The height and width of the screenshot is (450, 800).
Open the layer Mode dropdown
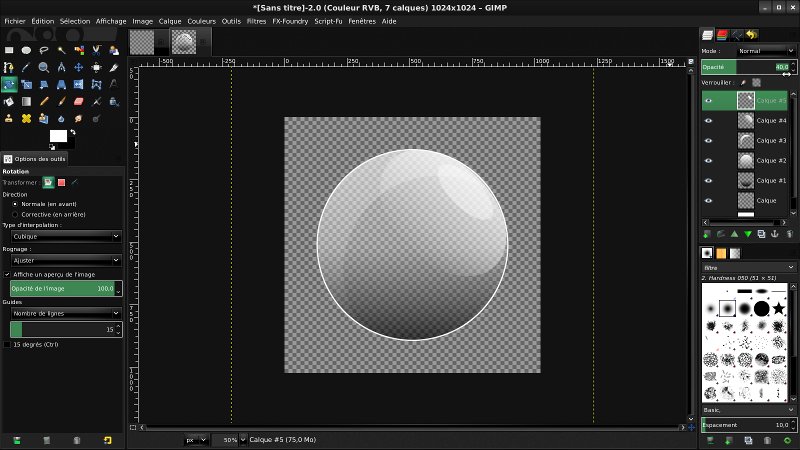click(x=765, y=51)
